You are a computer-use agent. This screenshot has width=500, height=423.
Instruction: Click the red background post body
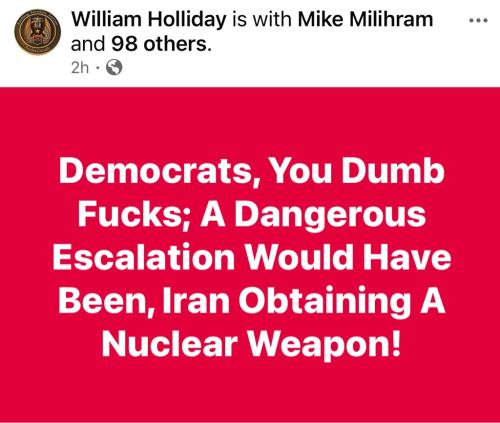(x=250, y=255)
